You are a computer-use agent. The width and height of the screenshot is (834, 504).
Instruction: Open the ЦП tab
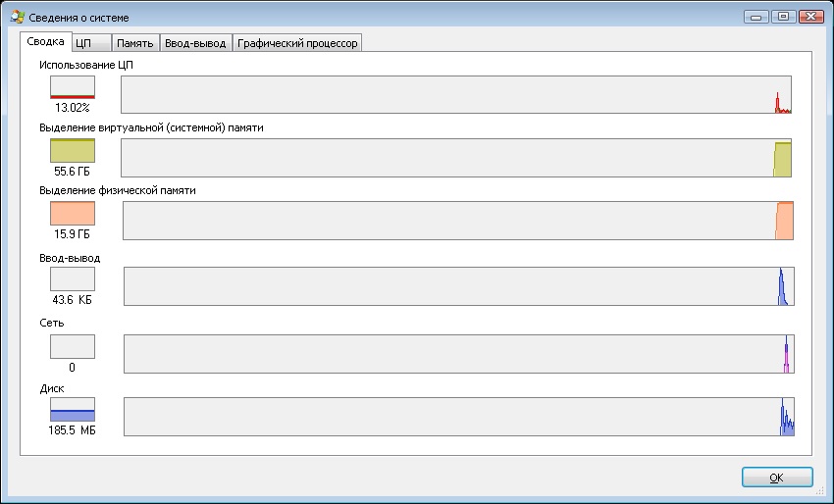(90, 43)
